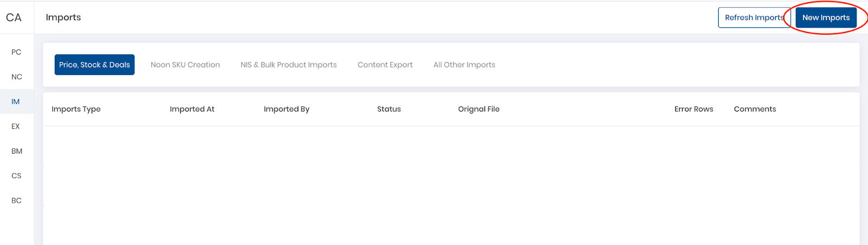868x245 pixels.
Task: Open the BM sidebar item
Action: 16,151
